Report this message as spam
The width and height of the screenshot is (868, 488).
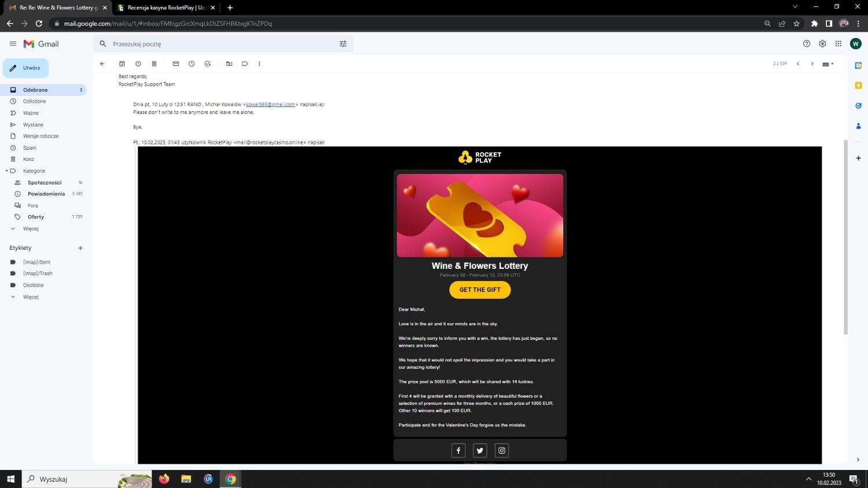[x=138, y=64]
